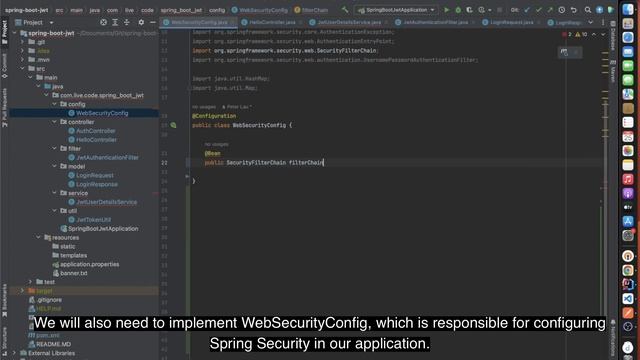640x360 pixels.
Task: Hide the Project panel with minus icon
Action: [153, 22]
